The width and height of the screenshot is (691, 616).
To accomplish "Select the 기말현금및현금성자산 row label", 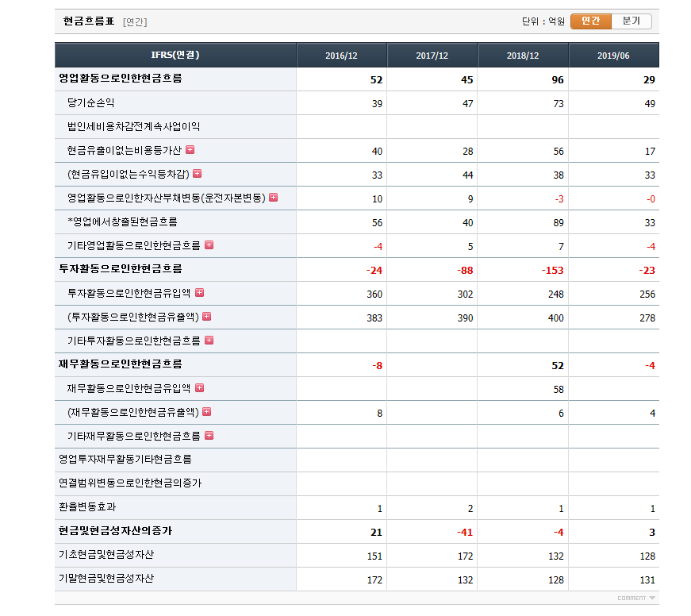I will pyautogui.click(x=106, y=579).
